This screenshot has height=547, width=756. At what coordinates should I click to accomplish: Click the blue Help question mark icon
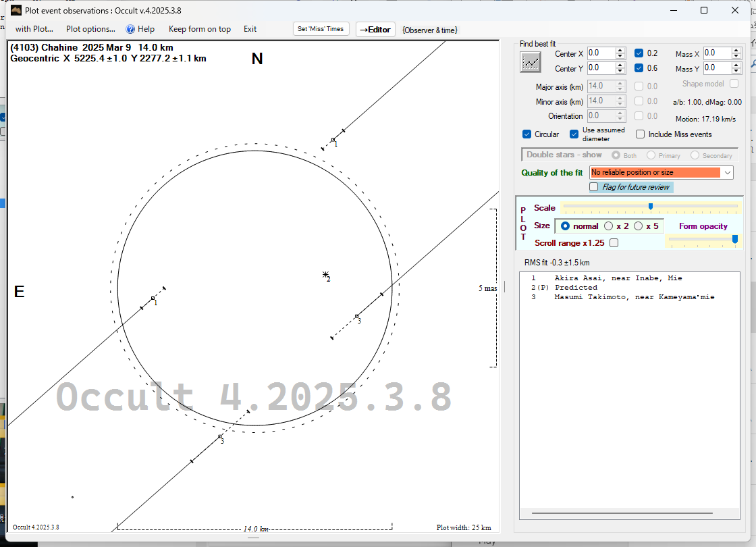click(x=131, y=29)
